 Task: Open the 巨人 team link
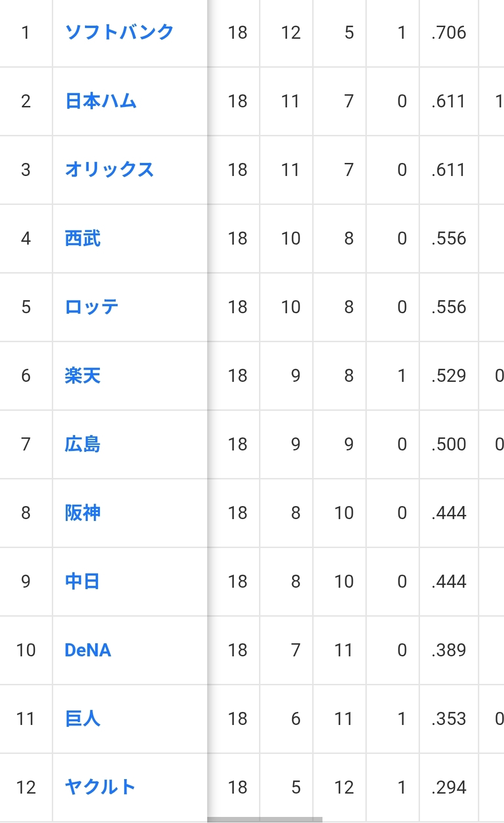point(83,718)
